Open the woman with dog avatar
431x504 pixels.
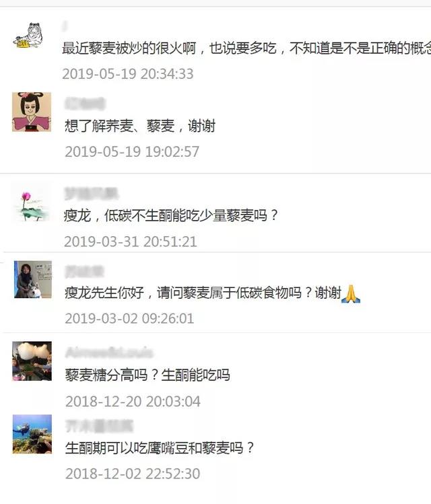pyautogui.click(x=33, y=279)
